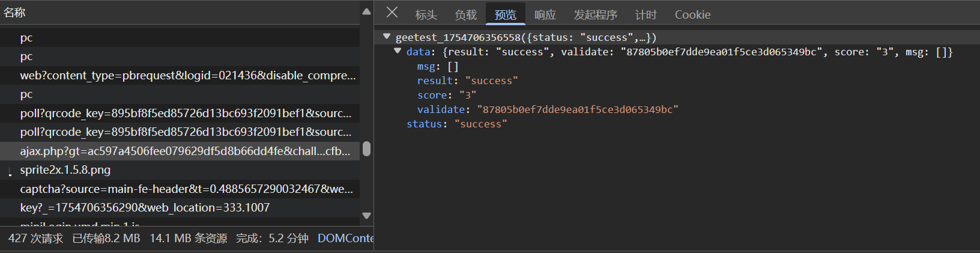Close the request details panel
The width and height of the screenshot is (980, 253).
392,13
